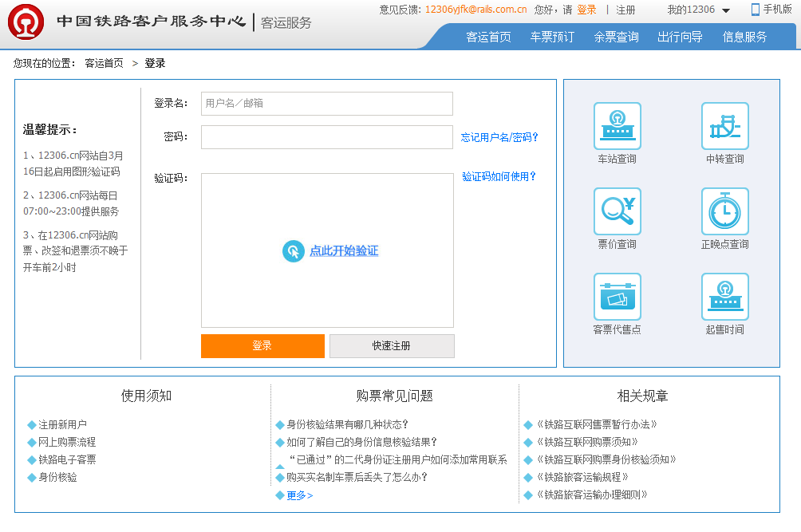This screenshot has width=801, height=532.
Task: Open the 余票查询 nav tab
Action: point(616,37)
